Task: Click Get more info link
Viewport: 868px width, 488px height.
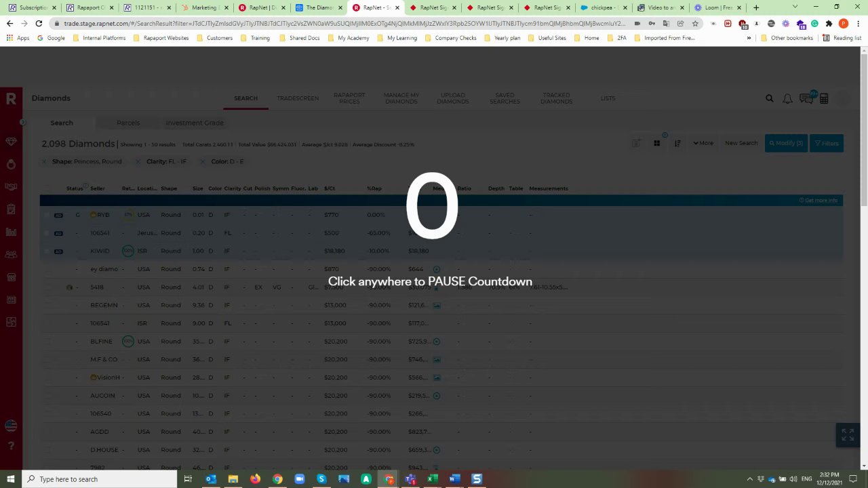Action: click(x=818, y=201)
